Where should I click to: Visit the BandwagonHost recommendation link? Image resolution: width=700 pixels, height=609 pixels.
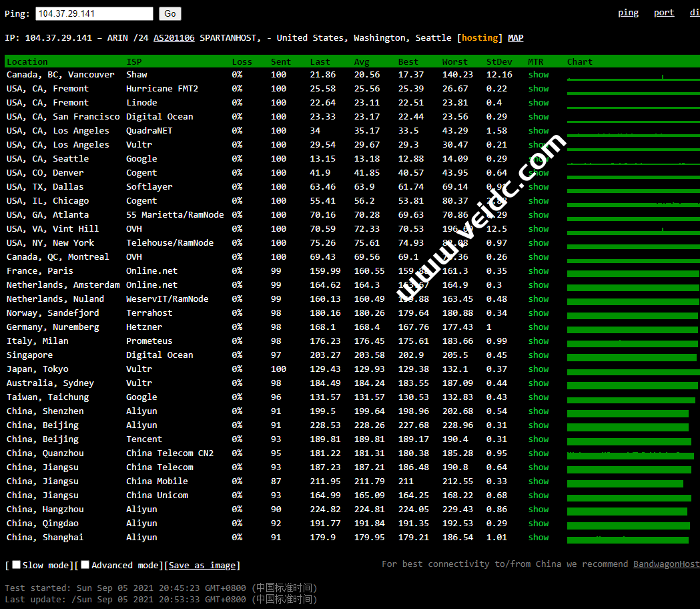[x=666, y=564]
